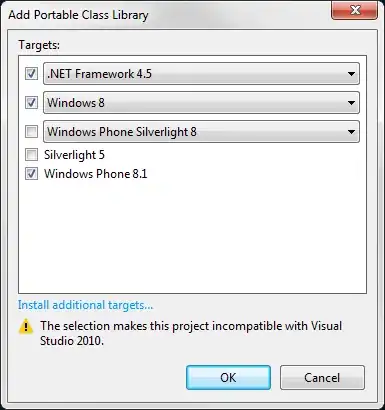
Task: Open the .NET Framework 4.5 dropdown arrow
Action: point(351,74)
